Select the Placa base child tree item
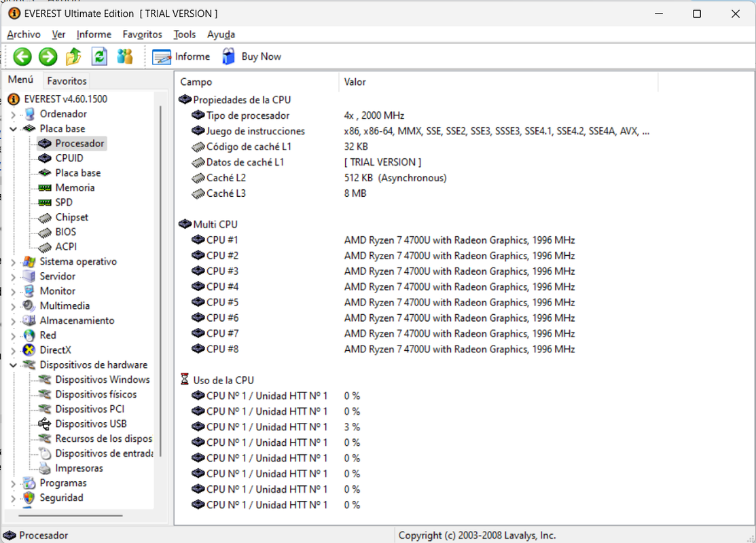756x543 pixels. click(78, 173)
